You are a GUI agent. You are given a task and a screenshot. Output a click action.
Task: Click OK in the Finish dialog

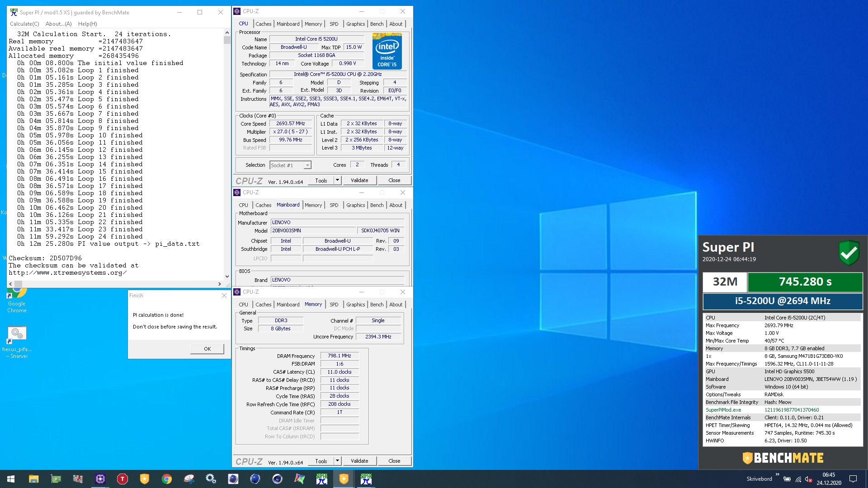point(207,349)
